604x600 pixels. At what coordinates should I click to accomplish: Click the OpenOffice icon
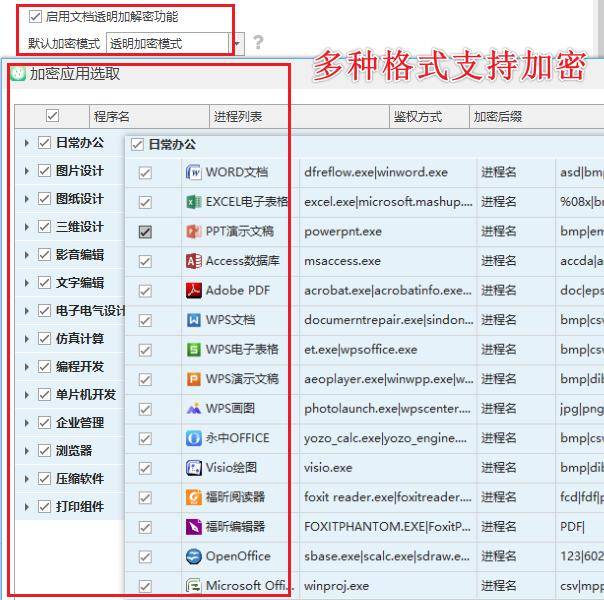click(193, 556)
